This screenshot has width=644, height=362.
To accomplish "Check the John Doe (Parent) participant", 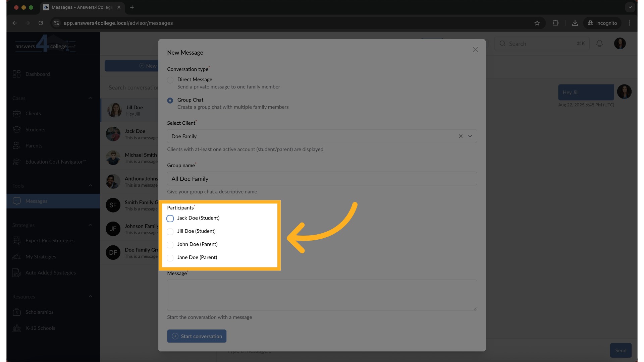I will pyautogui.click(x=170, y=245).
